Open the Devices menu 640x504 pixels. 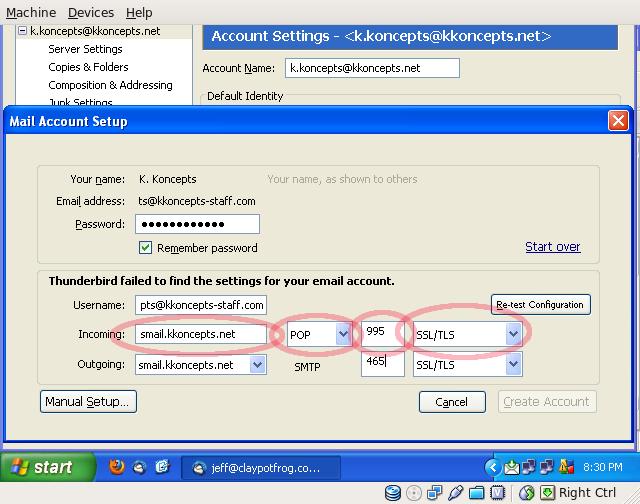91,13
